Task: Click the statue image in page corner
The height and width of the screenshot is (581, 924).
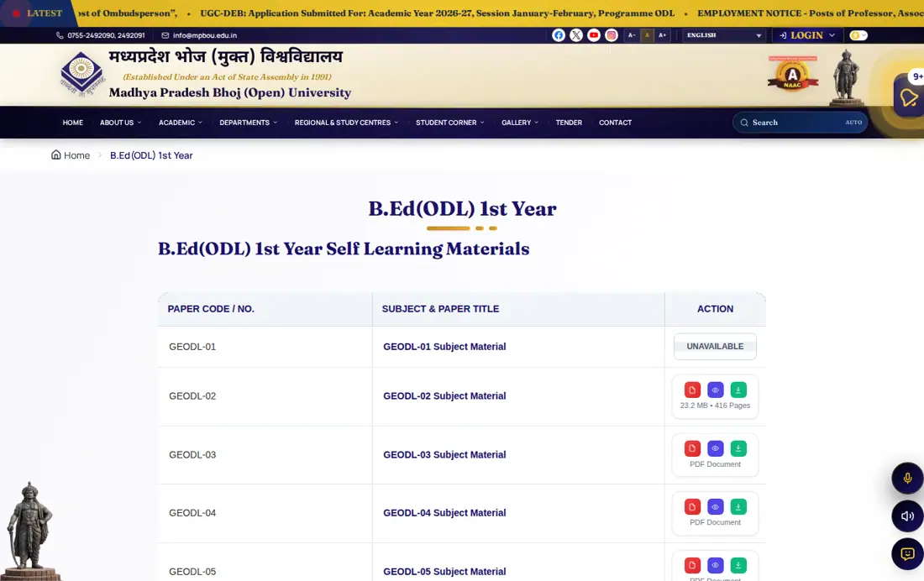Action: [30, 531]
